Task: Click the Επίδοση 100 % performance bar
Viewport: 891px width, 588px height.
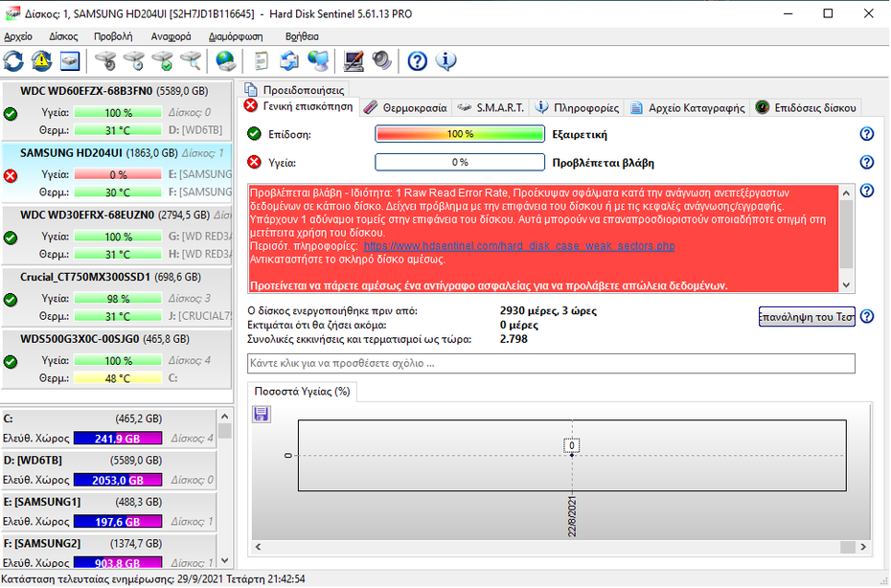Action: (460, 134)
